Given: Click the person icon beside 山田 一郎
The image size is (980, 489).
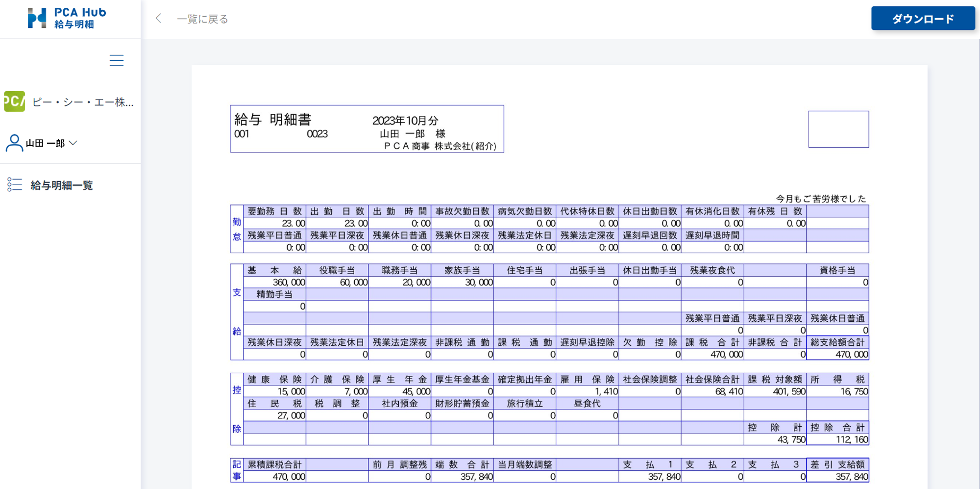Looking at the screenshot, I should coord(13,143).
